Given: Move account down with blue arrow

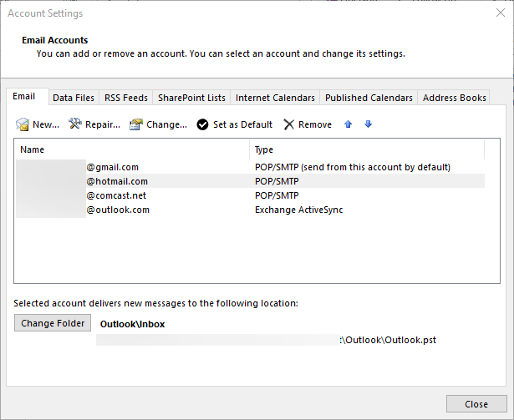Looking at the screenshot, I should tap(368, 124).
